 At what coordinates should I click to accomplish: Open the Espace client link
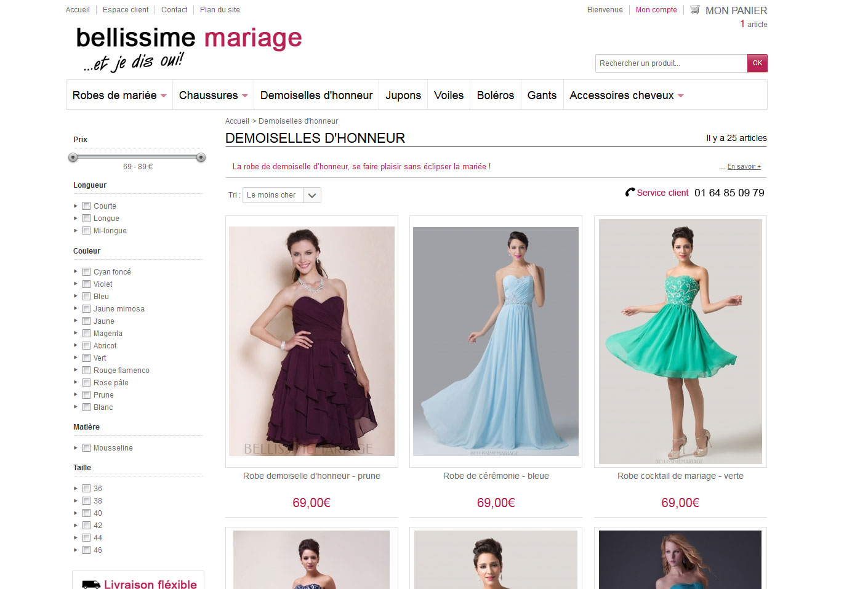(x=126, y=10)
